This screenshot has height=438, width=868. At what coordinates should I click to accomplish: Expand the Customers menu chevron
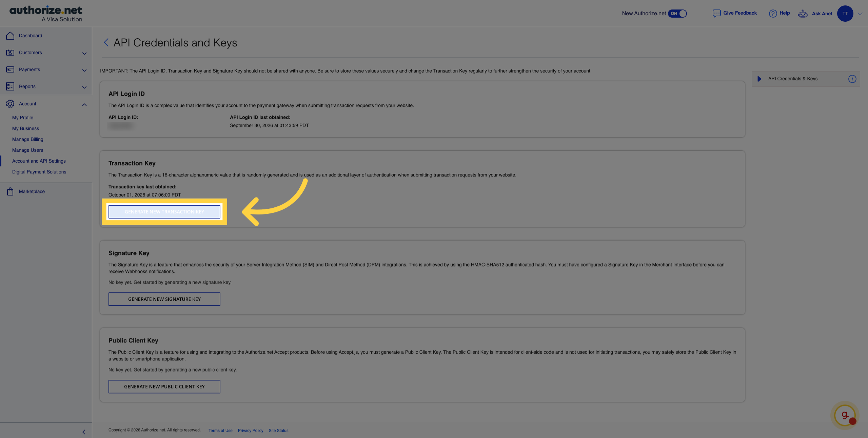click(84, 53)
